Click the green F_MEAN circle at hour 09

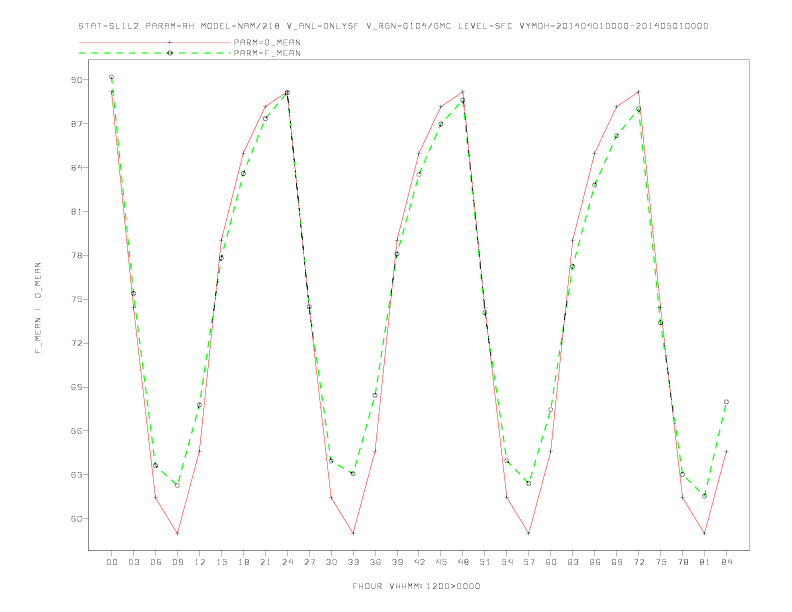tap(177, 485)
